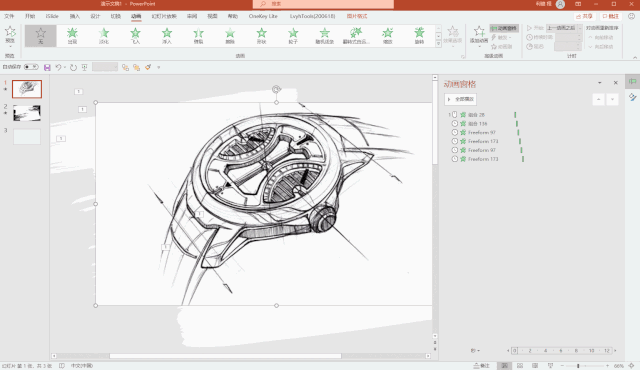640x370 pixels.
Task: Open the iSlide ribbon tab
Action: pos(52,16)
